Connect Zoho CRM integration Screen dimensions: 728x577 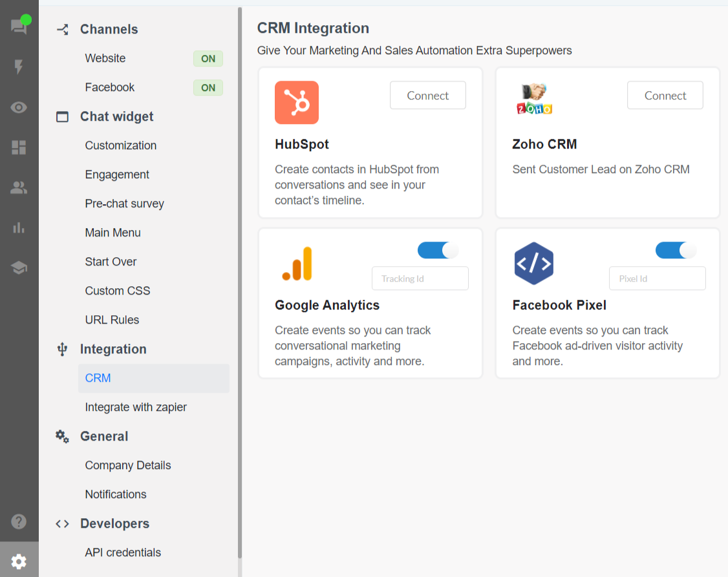coord(665,96)
